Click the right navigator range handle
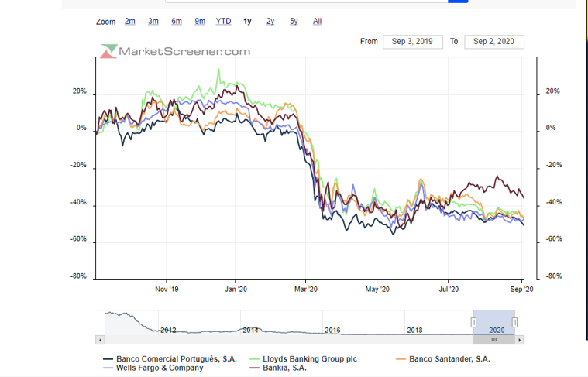588x377 pixels. pos(515,322)
